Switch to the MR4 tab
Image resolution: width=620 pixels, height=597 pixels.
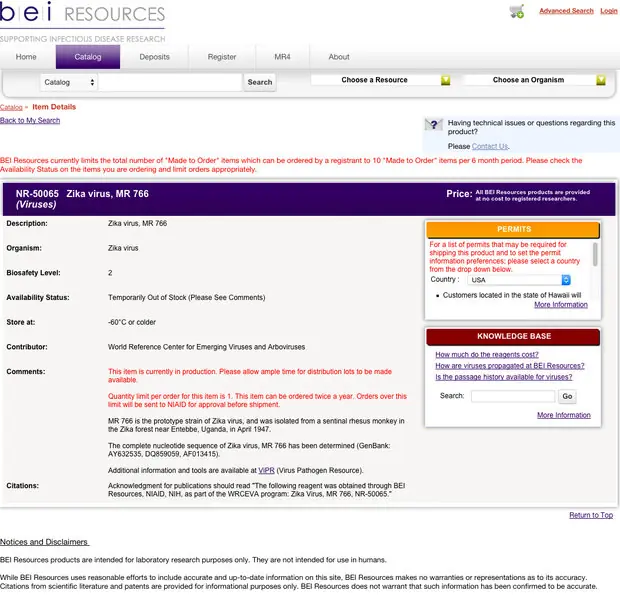click(x=282, y=57)
